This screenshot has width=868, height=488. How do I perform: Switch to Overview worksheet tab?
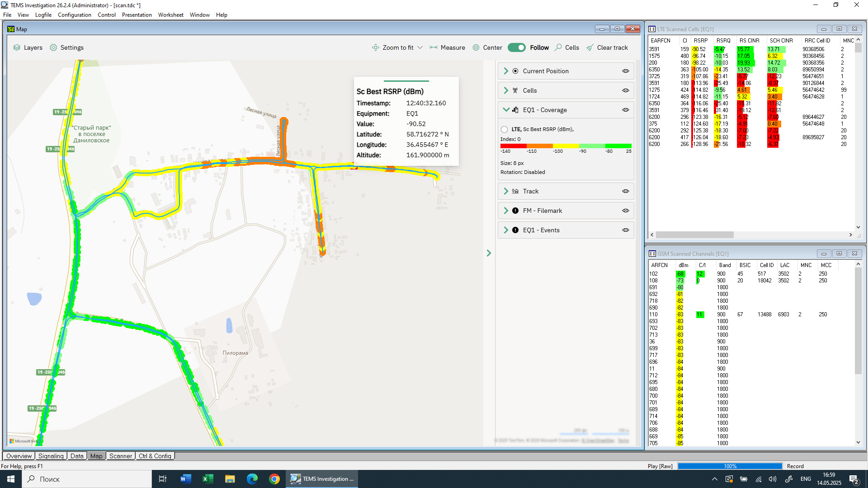(19, 456)
